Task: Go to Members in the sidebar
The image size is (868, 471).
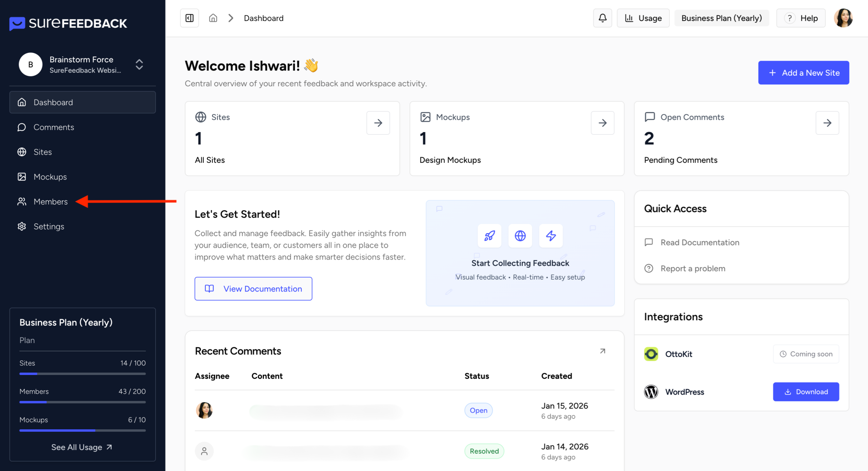Action: pyautogui.click(x=51, y=202)
